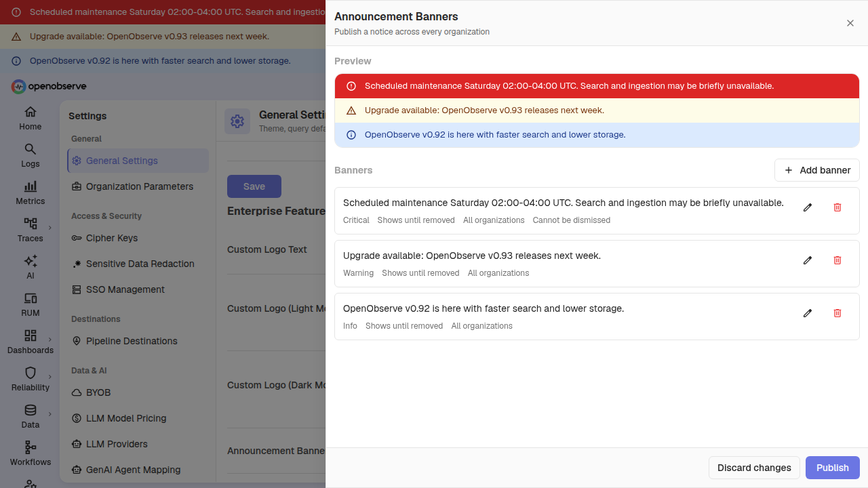Screen dimensions: 868x488
Task: Click the Add banner button
Action: point(817,170)
